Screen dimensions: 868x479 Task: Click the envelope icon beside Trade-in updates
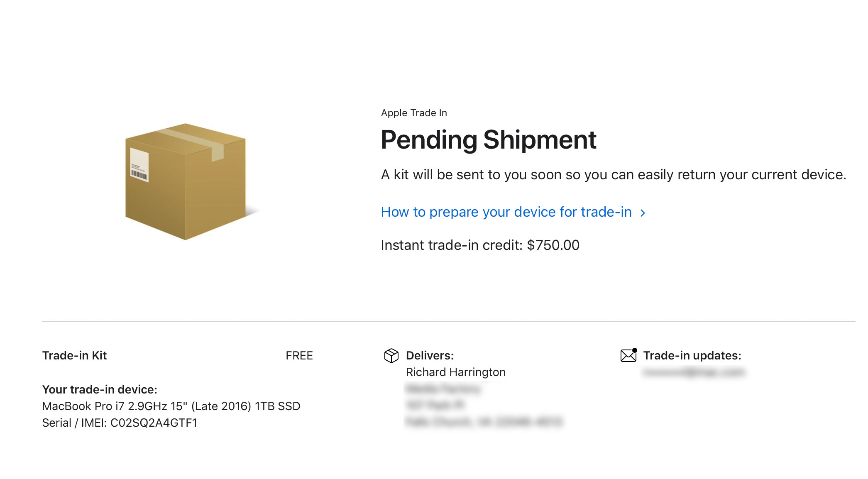point(628,355)
